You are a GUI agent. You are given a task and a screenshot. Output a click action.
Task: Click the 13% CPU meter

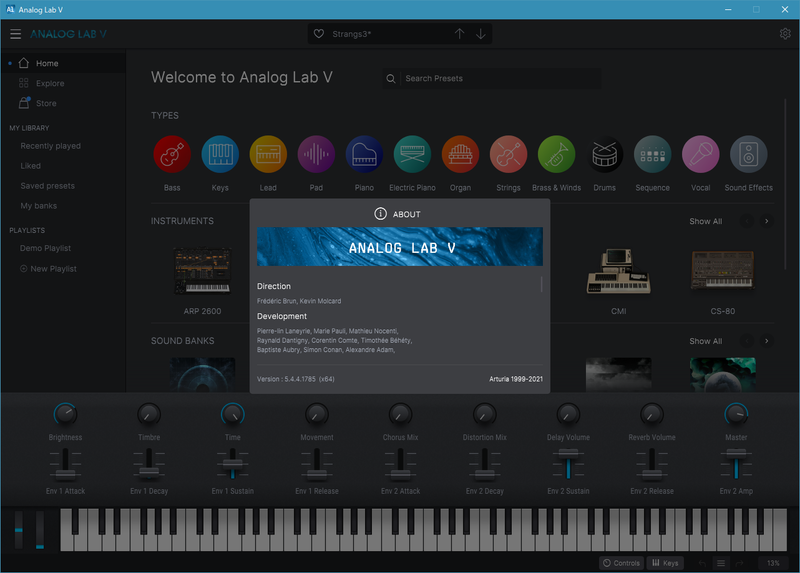point(773,563)
